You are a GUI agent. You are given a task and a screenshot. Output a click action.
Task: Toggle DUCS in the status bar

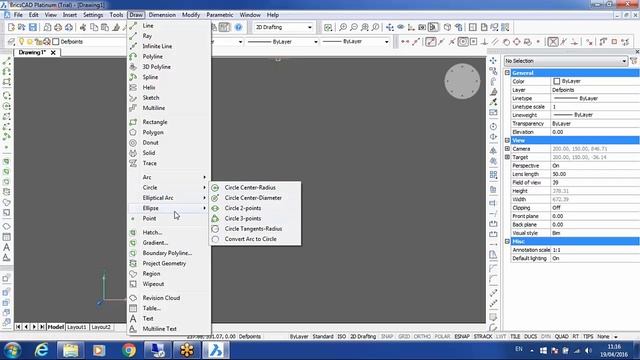(x=530, y=336)
